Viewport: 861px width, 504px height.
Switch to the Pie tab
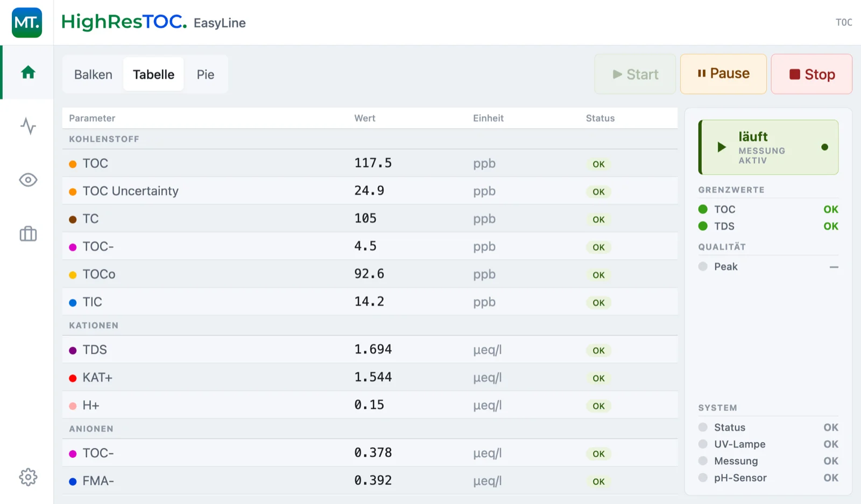[206, 74]
